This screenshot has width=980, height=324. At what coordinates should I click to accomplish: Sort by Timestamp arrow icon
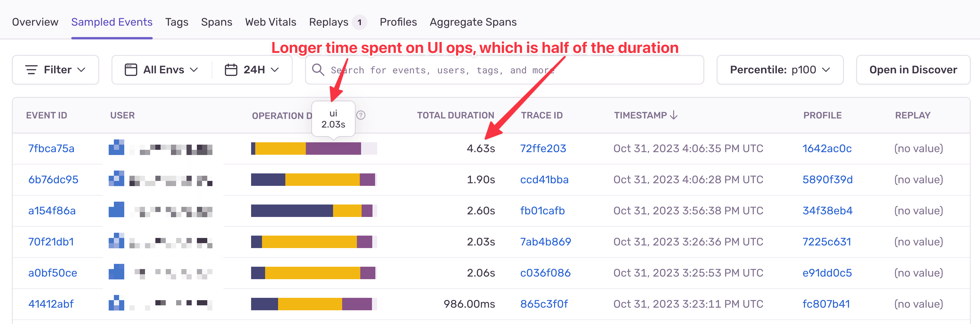674,115
